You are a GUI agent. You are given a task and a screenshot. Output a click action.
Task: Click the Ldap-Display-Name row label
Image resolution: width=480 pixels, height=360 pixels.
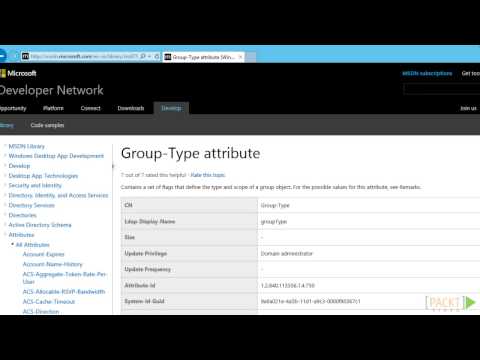click(x=150, y=222)
